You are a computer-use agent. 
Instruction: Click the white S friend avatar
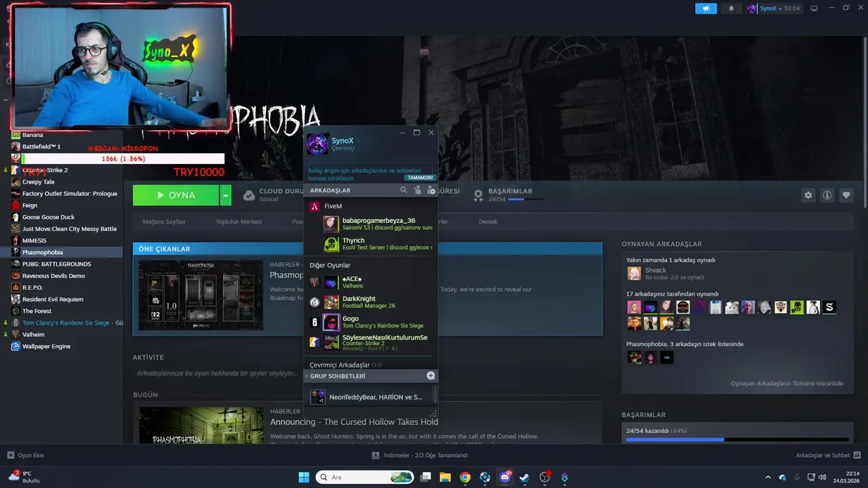829,308
